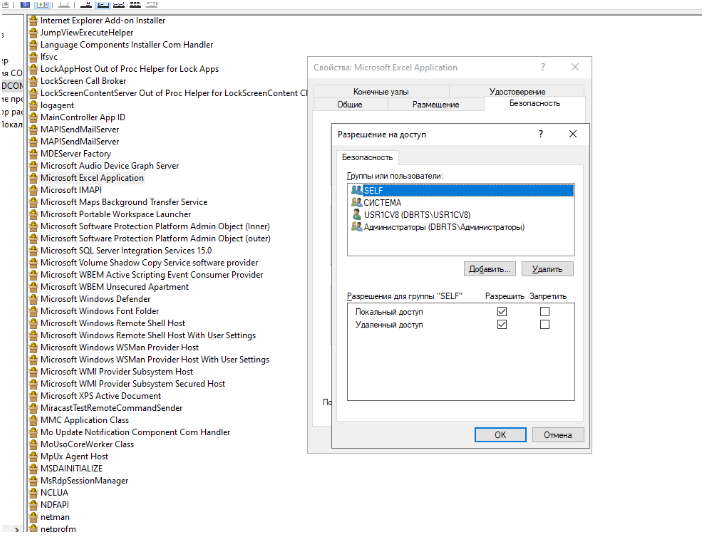The height and width of the screenshot is (538, 712).
Task: Click the SELF group icon
Action: coord(357,189)
